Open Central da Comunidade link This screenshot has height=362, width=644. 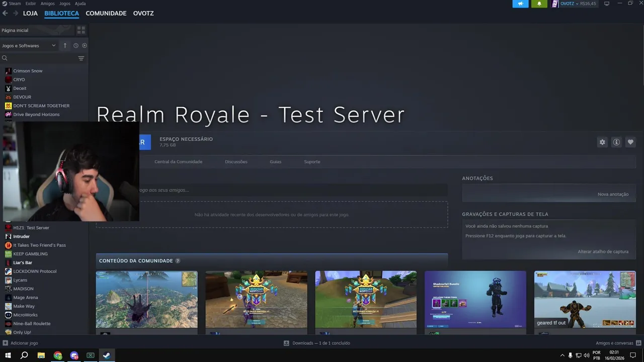pos(178,161)
